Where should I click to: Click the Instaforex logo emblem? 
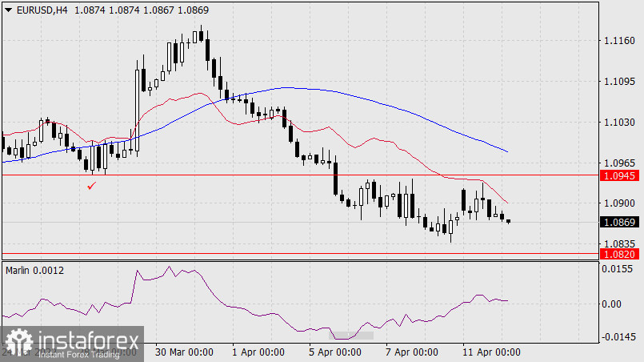pos(16,340)
